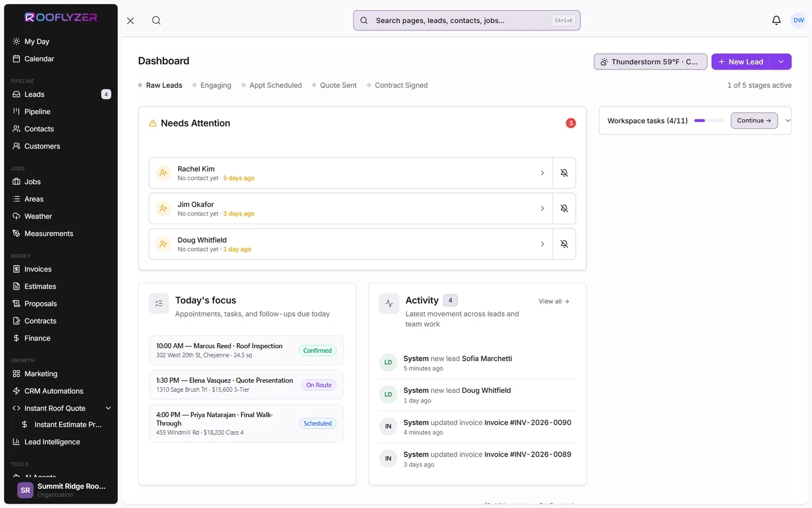This screenshot has height=508, width=812.
Task: Open Marcus Reed Roof Inspection appointment
Action: (x=246, y=351)
